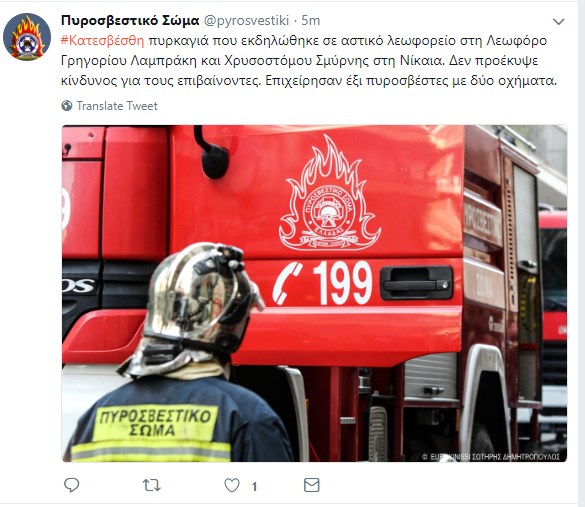Like the tweet with the heart icon
Image resolution: width=585 pixels, height=507 pixels.
tap(232, 485)
